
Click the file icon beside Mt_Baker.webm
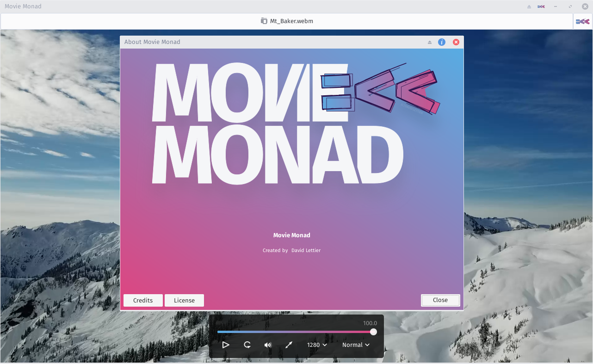coord(264,21)
